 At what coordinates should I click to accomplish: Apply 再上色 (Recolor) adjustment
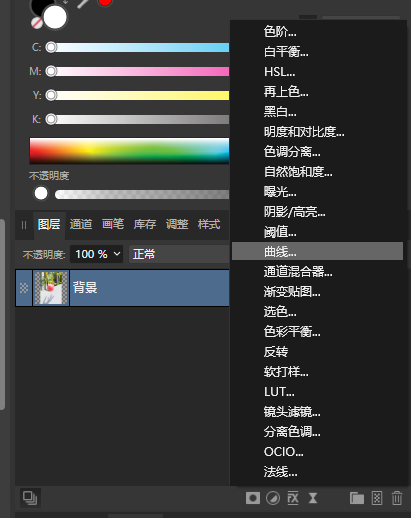coord(318,92)
